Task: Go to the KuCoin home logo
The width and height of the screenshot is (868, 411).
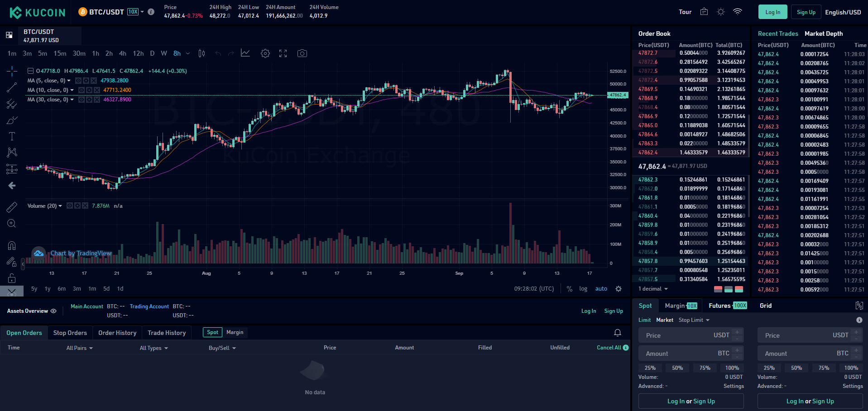Action: tap(38, 13)
